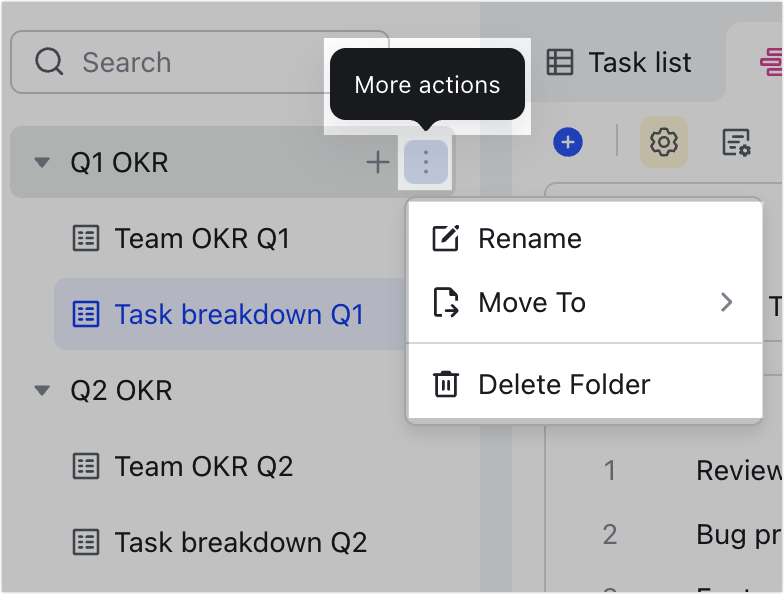Viewport: 784px width, 594px height.
Task: Click the list settings icon
Action: click(x=736, y=142)
